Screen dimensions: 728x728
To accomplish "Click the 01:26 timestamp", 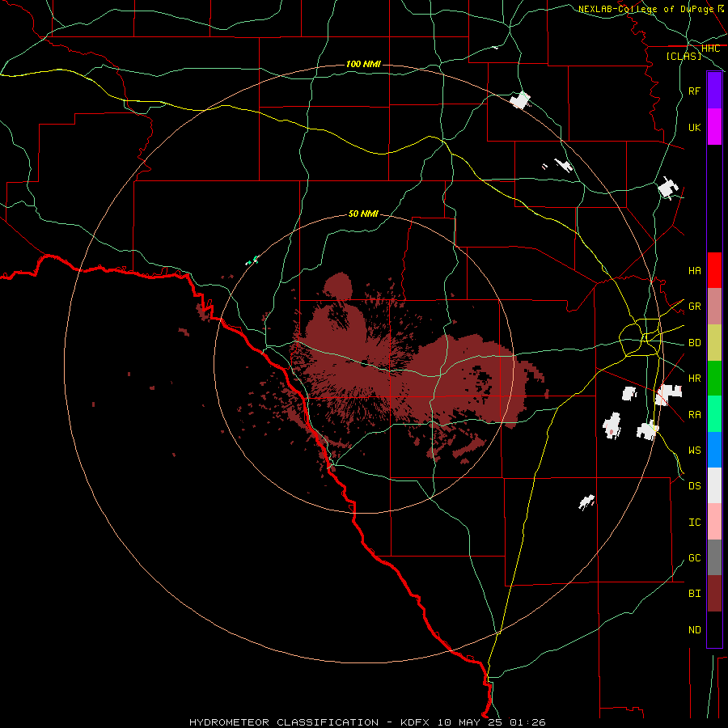I will tap(527, 722).
